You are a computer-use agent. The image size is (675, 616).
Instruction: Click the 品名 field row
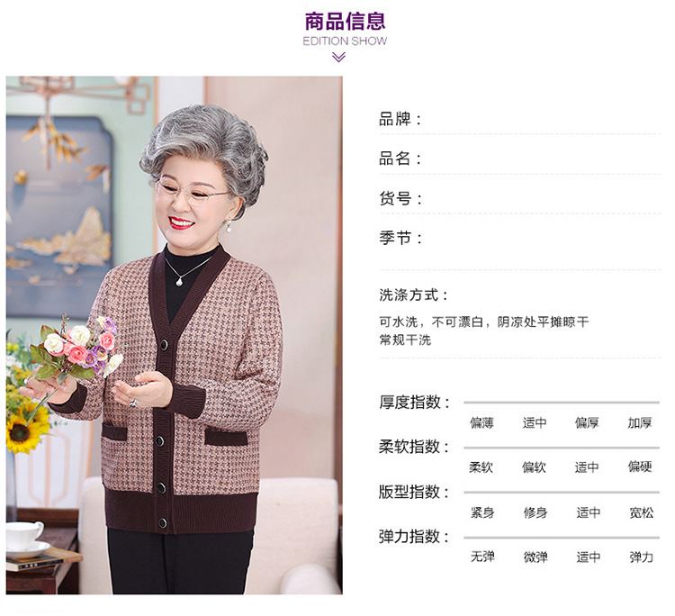pos(520,159)
